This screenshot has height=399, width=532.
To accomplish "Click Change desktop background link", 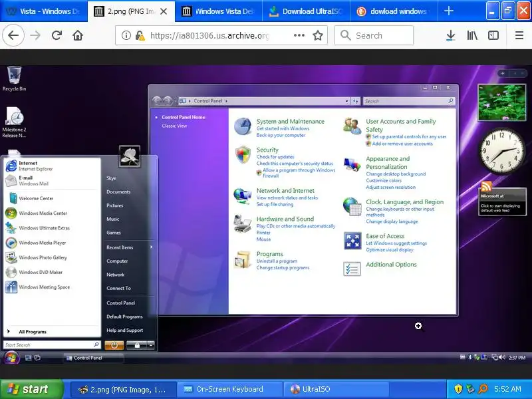I will (396, 174).
